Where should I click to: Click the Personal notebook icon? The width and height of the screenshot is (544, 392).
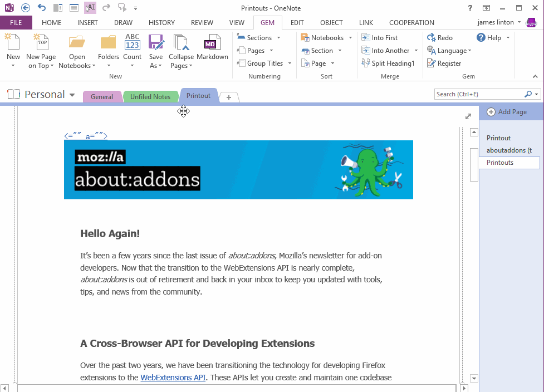[13, 94]
